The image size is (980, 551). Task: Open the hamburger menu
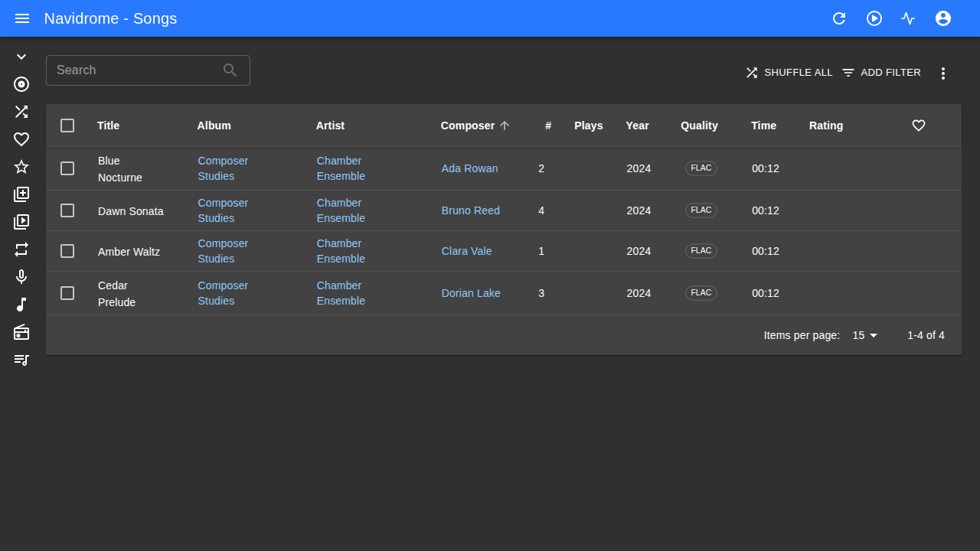tap(22, 18)
